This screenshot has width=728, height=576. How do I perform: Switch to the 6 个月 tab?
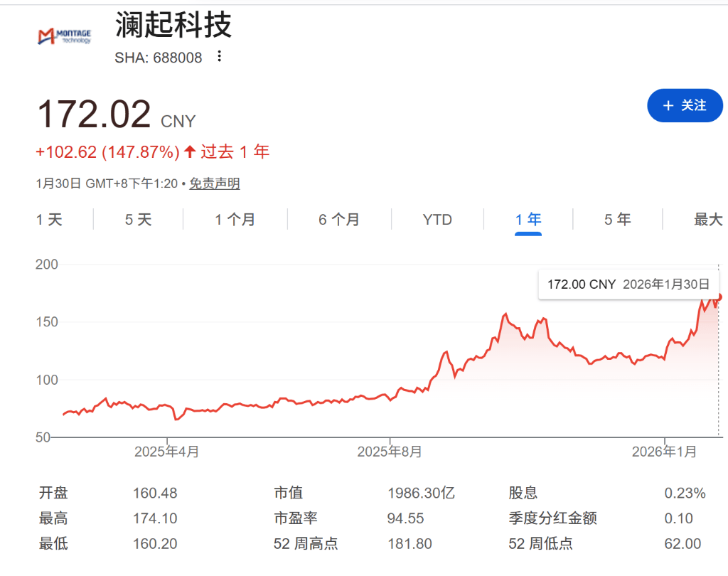pyautogui.click(x=338, y=220)
